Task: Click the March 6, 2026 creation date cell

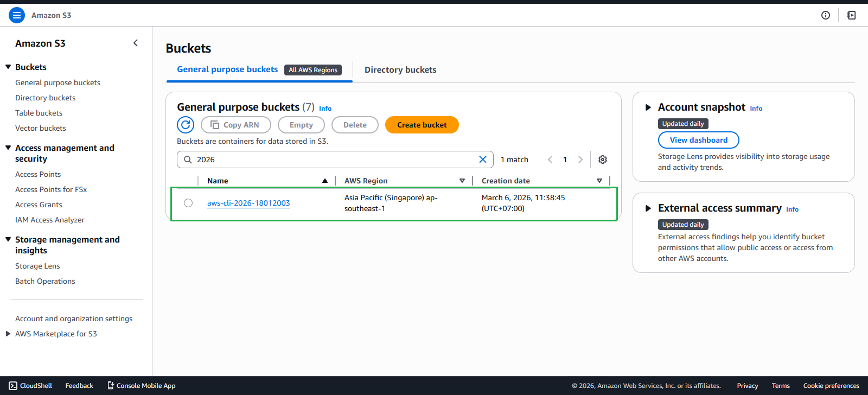Action: click(524, 203)
